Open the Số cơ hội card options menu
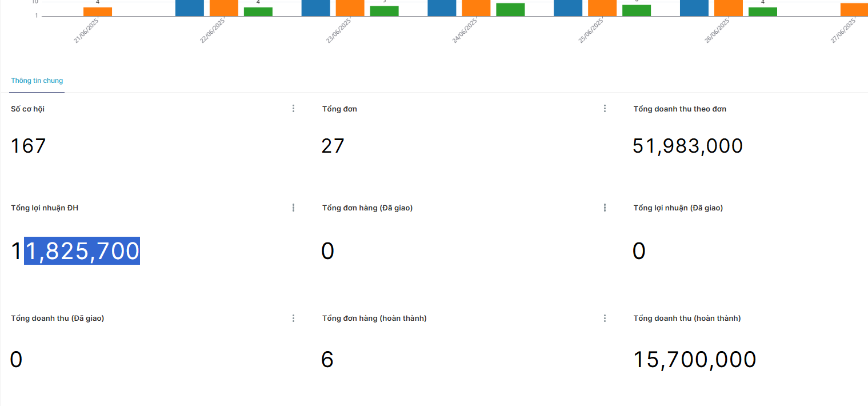The height and width of the screenshot is (406, 868). click(293, 109)
